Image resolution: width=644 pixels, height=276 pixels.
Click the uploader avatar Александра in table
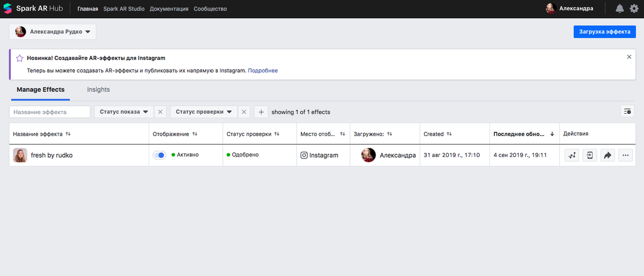pyautogui.click(x=369, y=155)
